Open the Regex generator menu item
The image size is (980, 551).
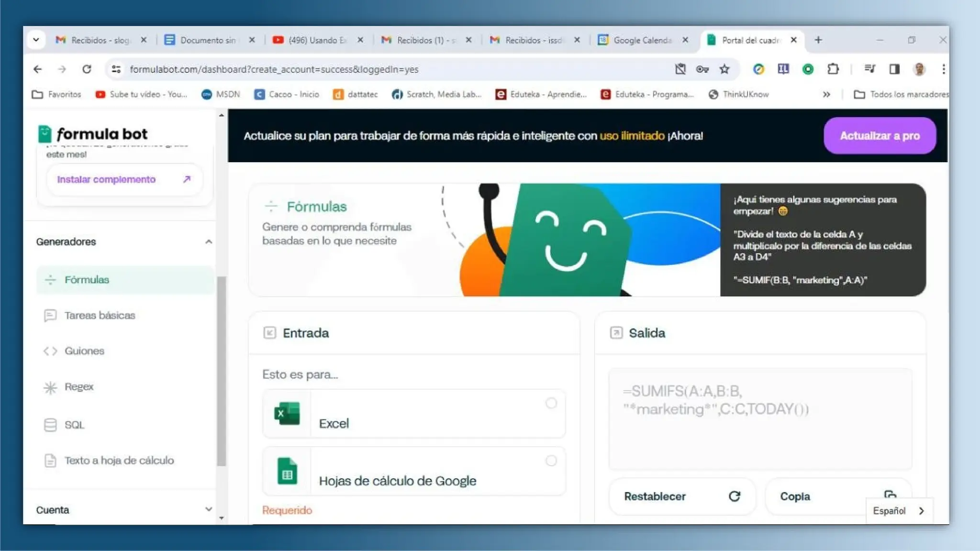(x=79, y=387)
